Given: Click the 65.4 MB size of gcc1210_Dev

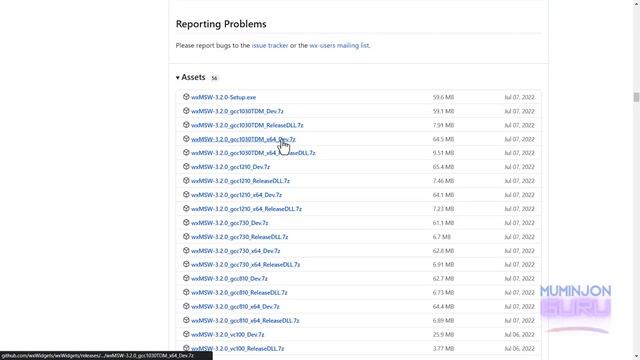Looking at the screenshot, I should click(x=443, y=167).
